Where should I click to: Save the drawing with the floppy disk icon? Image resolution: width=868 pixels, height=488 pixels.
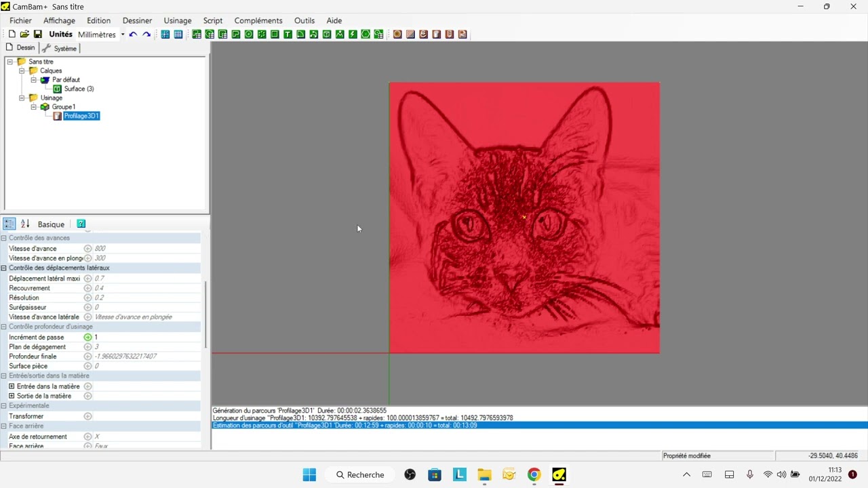click(x=37, y=34)
